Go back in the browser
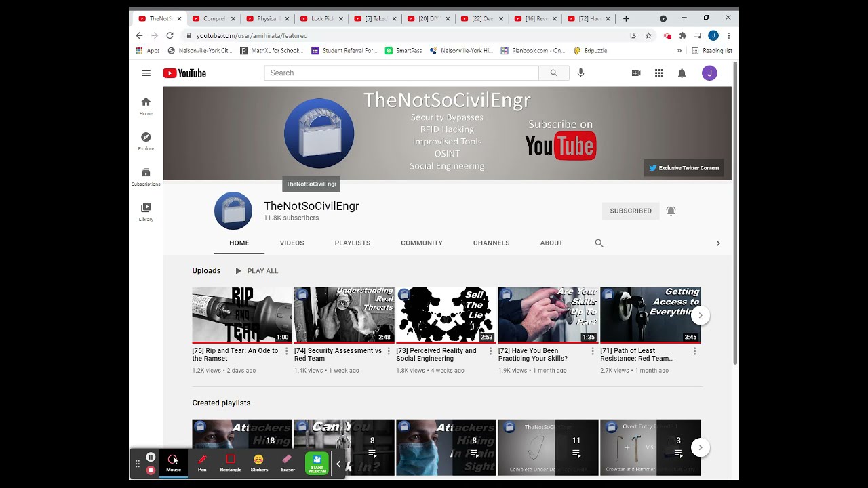868x488 pixels. pyautogui.click(x=139, y=35)
